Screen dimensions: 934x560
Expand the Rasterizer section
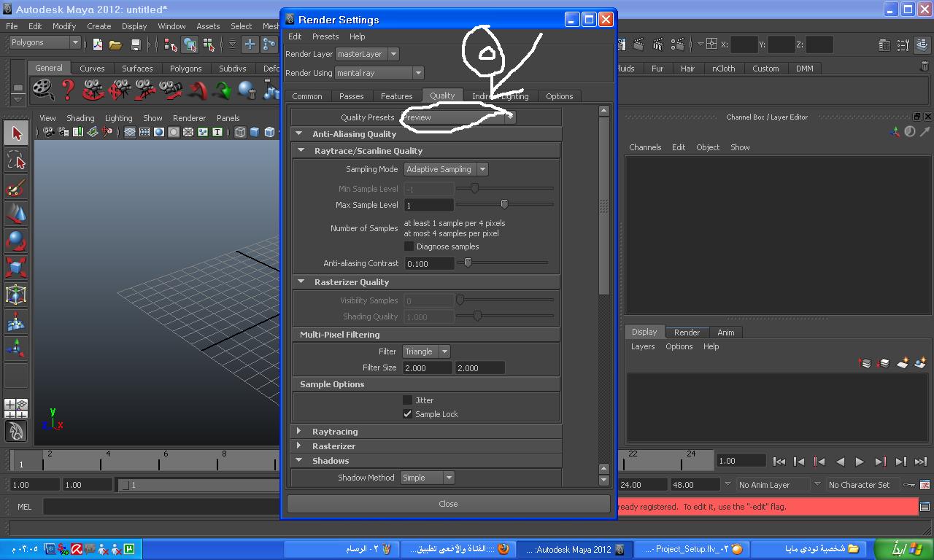[x=298, y=446]
